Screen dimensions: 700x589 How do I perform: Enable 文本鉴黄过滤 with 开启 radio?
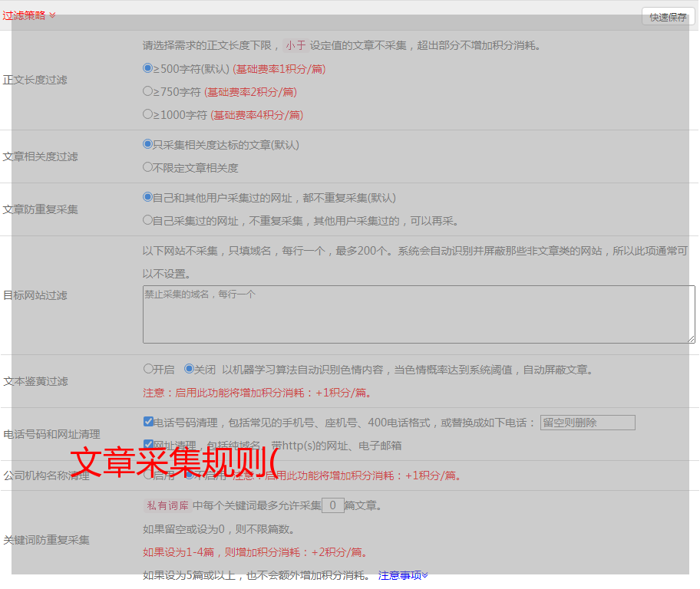click(148, 369)
